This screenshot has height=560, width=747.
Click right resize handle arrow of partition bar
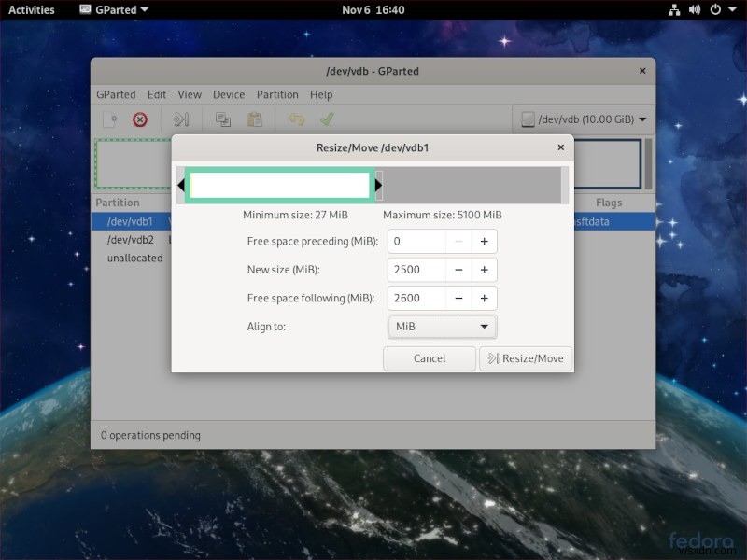pyautogui.click(x=379, y=185)
